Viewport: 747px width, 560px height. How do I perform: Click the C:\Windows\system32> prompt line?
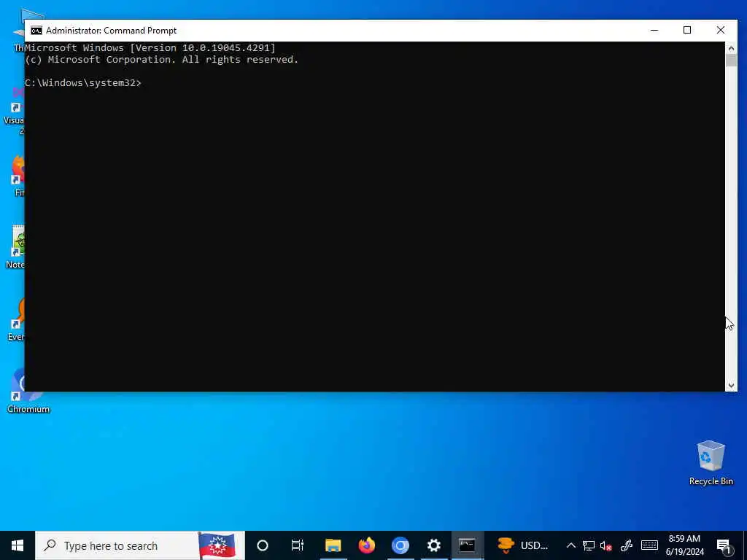[x=83, y=83]
